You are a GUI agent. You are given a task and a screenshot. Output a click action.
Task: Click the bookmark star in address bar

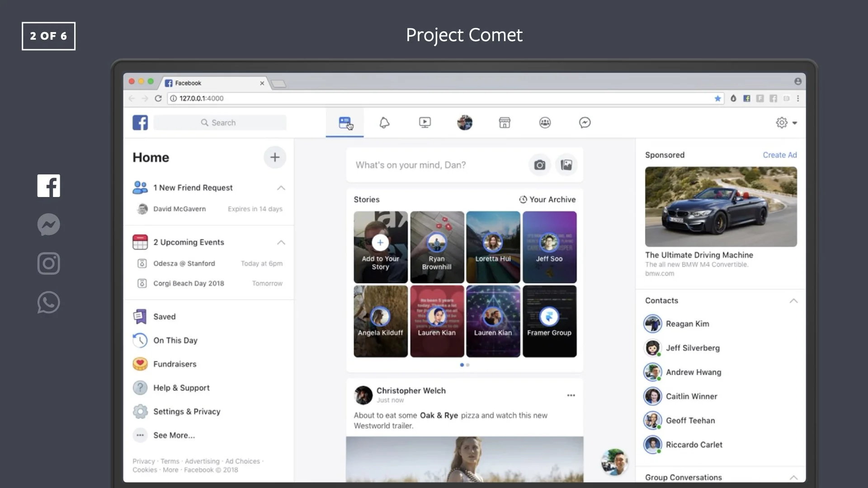coord(717,99)
